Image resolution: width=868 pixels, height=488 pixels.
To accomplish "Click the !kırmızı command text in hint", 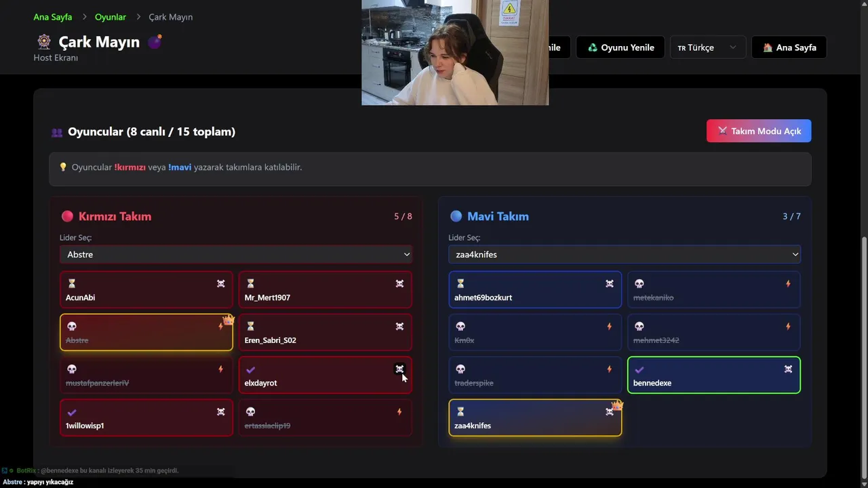I will (x=130, y=167).
